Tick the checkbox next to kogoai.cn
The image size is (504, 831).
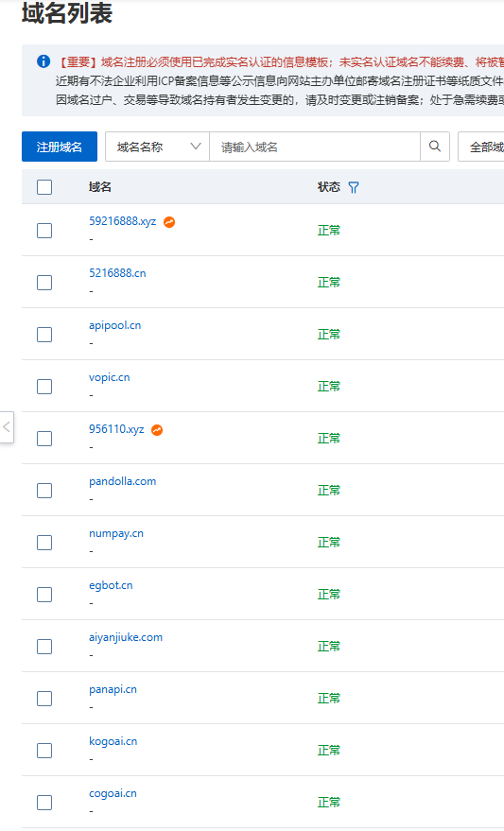[x=44, y=751]
